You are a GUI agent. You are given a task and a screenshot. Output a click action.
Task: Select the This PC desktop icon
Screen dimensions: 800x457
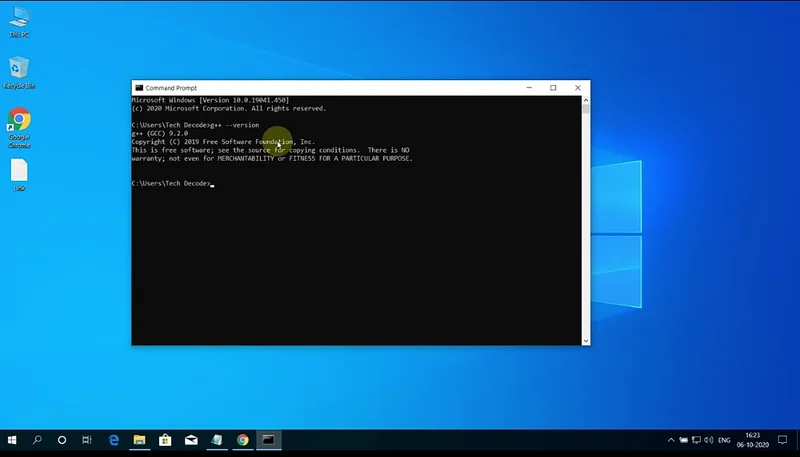(18, 20)
